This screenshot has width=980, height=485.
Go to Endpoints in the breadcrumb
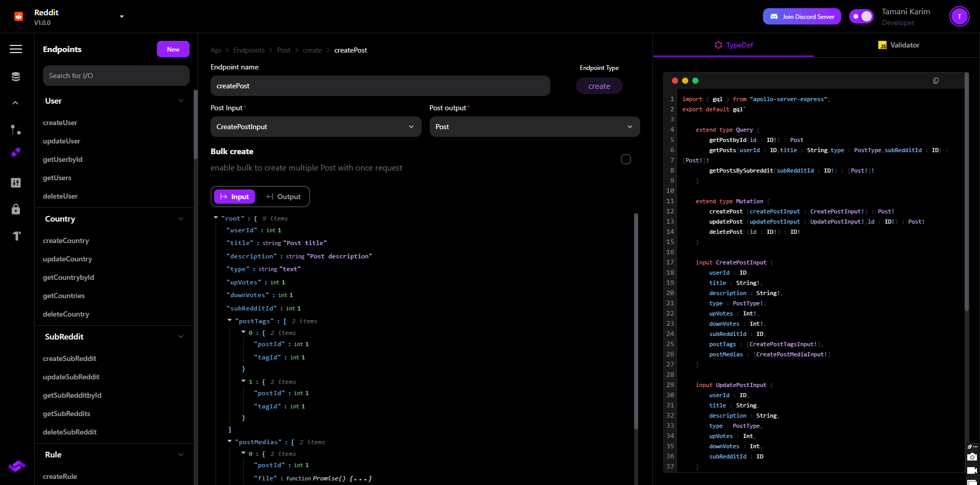click(249, 50)
